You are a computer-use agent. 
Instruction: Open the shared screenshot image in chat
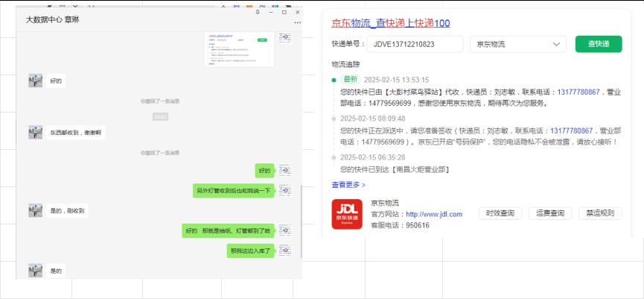[239, 49]
